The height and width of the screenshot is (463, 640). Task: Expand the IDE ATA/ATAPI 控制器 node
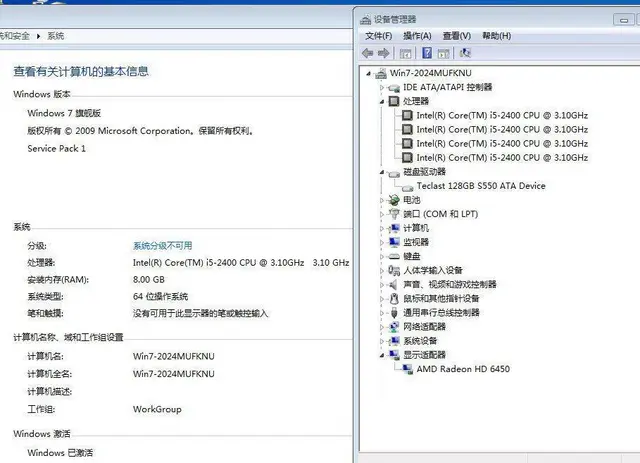pyautogui.click(x=382, y=87)
